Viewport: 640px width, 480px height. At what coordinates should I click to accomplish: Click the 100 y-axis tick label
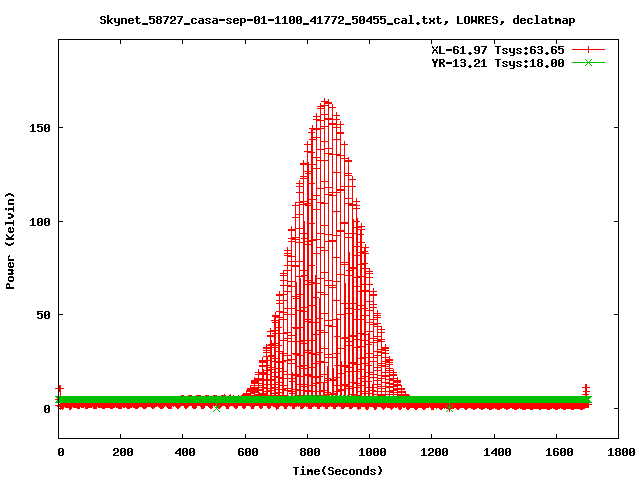[x=40, y=222]
